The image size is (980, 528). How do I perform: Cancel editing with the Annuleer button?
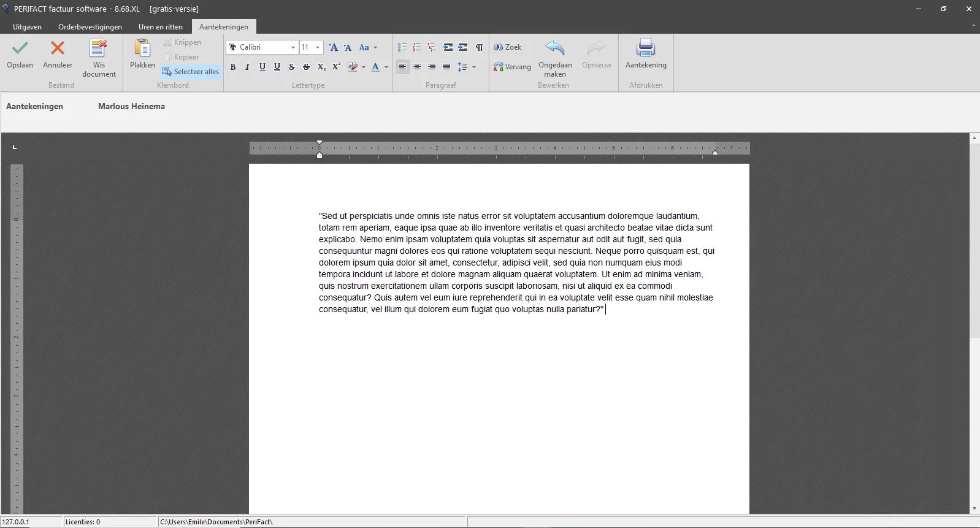point(58,55)
